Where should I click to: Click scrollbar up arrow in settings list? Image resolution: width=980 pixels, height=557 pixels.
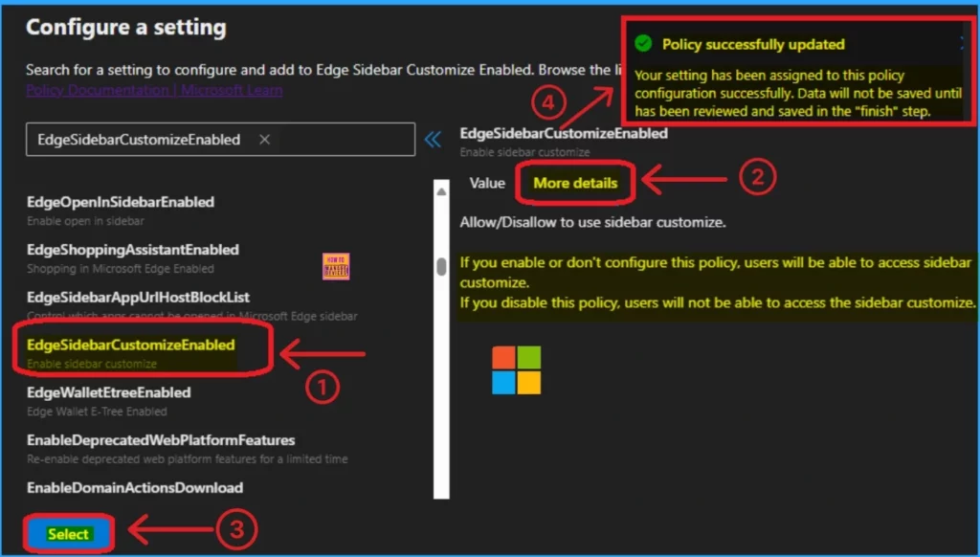coord(441,191)
